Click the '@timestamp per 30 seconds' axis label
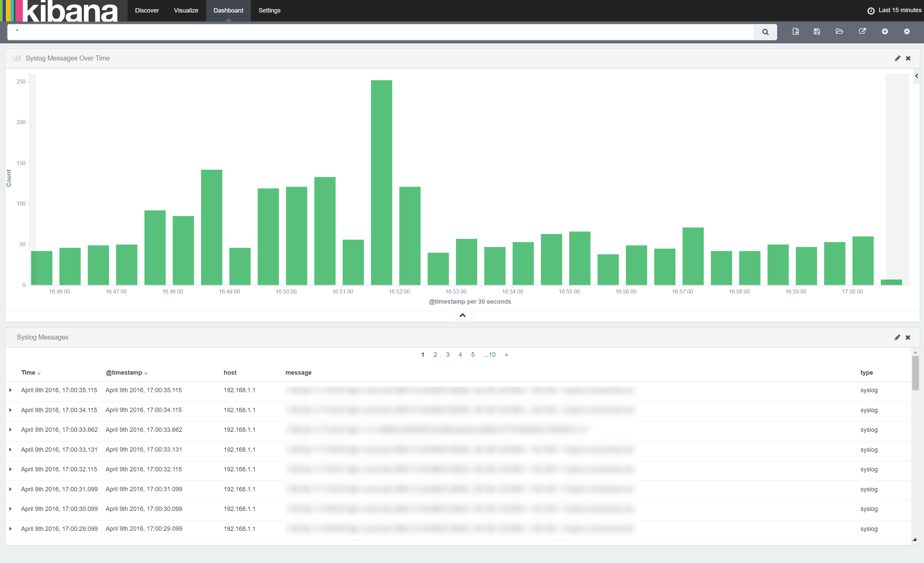Screen dimensions: 924x563 470,302
